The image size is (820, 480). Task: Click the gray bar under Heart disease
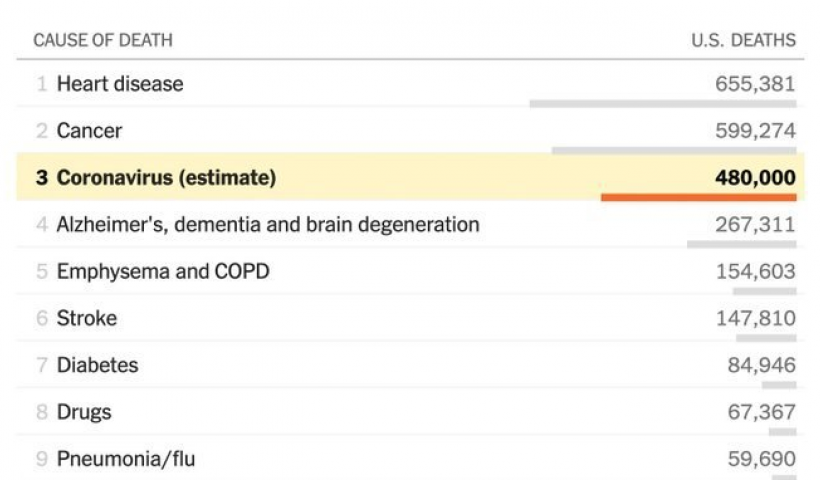click(663, 103)
